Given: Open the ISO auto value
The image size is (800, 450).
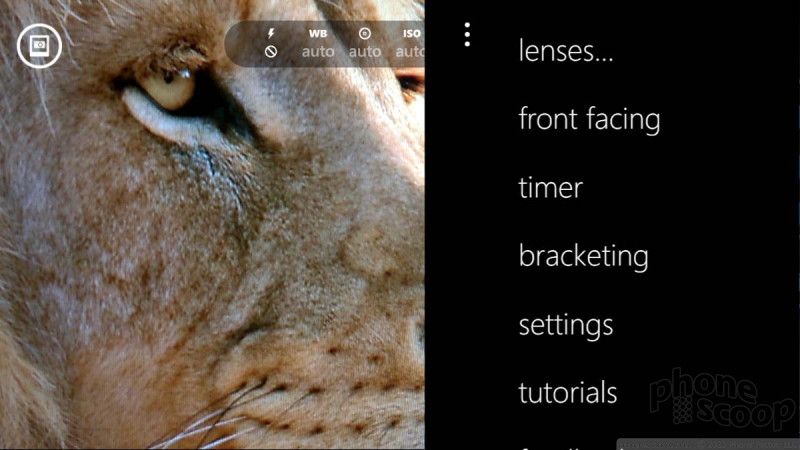Looking at the screenshot, I should (410, 52).
